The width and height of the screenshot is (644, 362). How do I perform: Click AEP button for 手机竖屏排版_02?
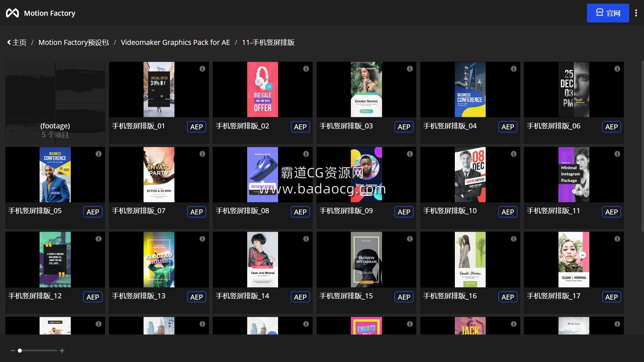300,127
